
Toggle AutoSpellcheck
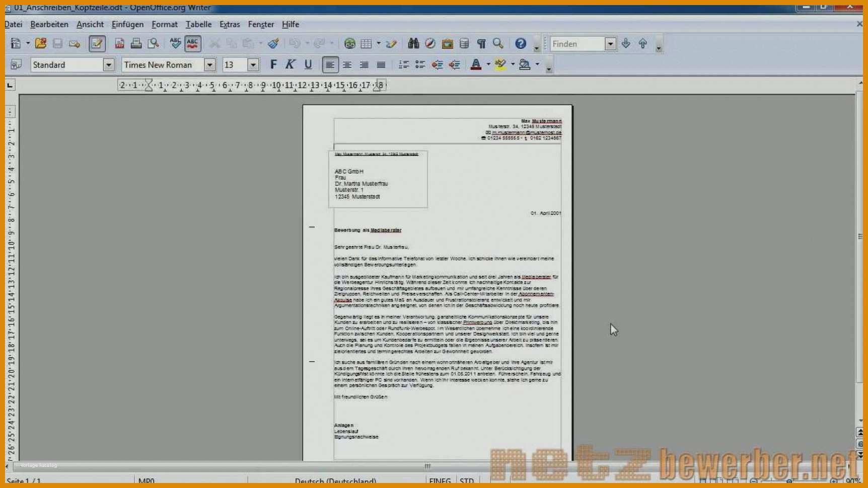[192, 44]
